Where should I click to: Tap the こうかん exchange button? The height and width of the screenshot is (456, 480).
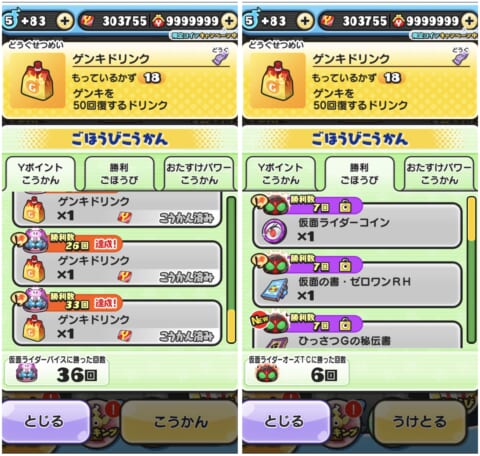coord(180,422)
